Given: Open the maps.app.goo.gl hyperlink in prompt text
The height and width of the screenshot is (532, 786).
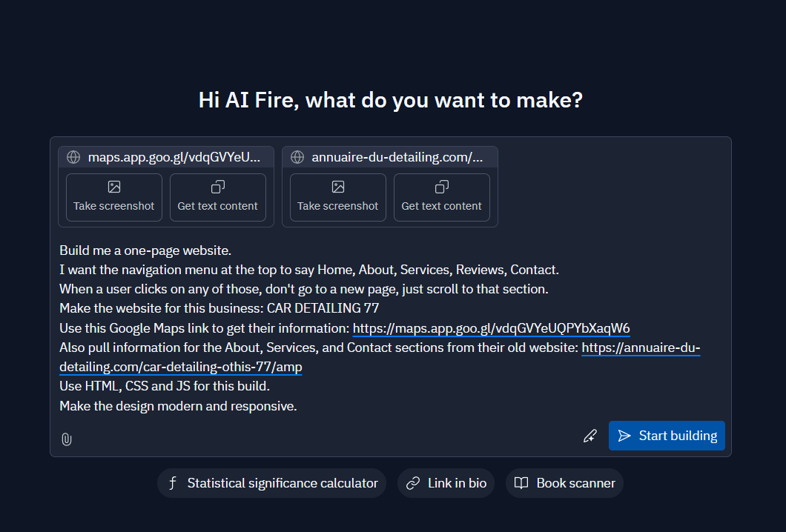Looking at the screenshot, I should (491, 328).
